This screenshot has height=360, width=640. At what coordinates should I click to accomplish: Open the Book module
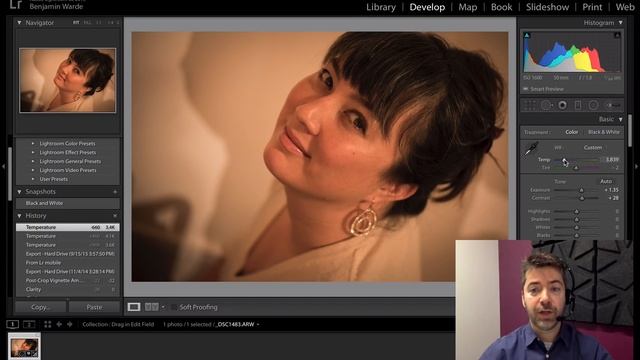click(501, 7)
